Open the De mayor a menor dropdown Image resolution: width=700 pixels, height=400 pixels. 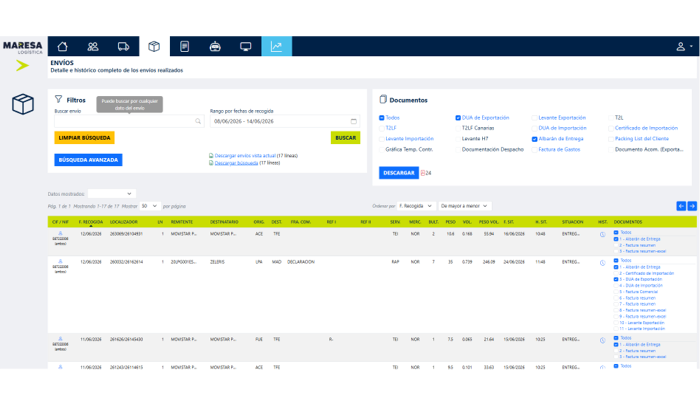point(464,206)
